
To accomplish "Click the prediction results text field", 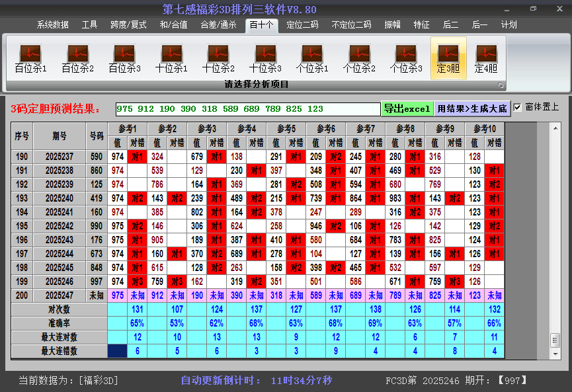I will coord(248,109).
